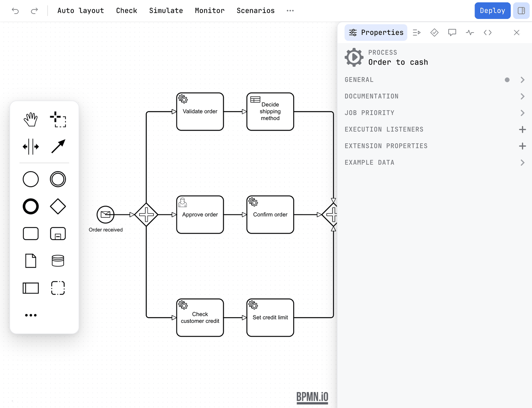
Task: Open the Auto layout menu item
Action: point(81,11)
